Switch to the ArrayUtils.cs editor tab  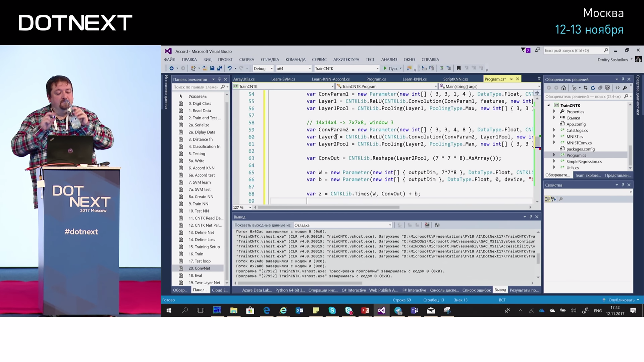(244, 79)
